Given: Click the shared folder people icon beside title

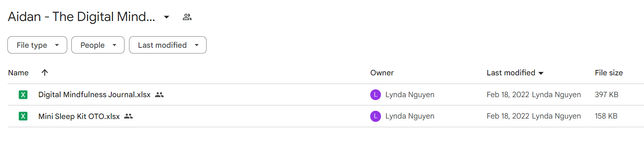Looking at the screenshot, I should coord(187,17).
